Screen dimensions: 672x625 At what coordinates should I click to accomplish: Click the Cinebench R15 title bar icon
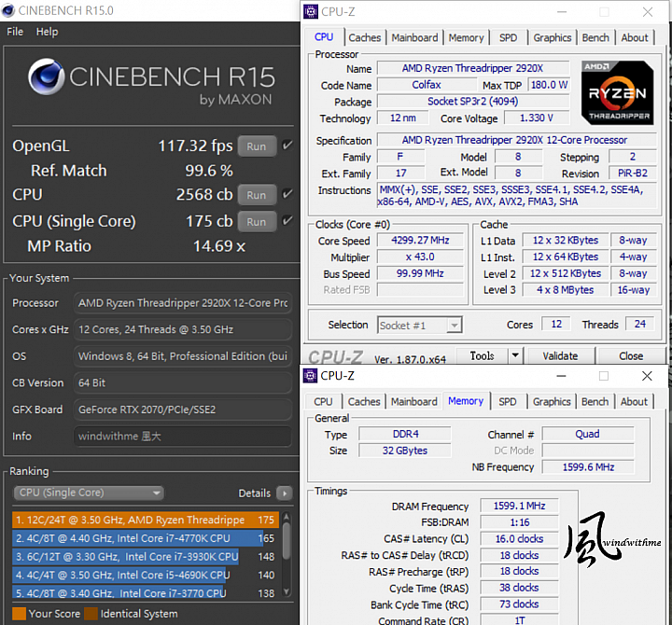[8, 10]
